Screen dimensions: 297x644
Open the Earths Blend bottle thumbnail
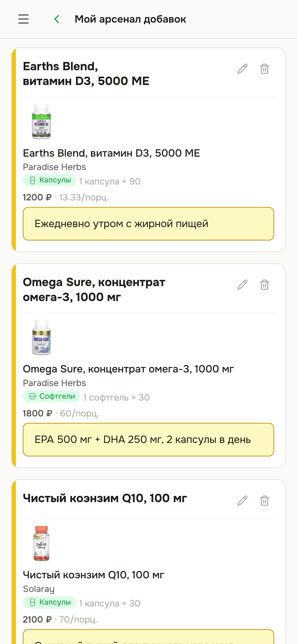(x=41, y=122)
